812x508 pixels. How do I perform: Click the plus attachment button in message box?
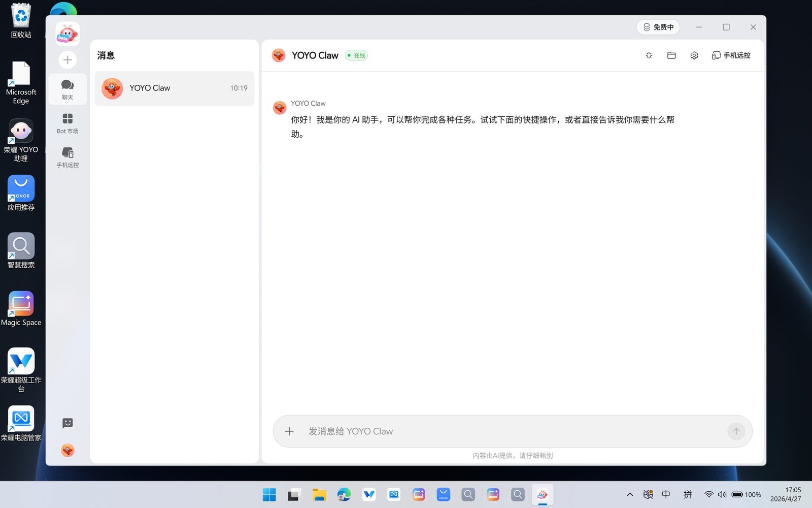pyautogui.click(x=289, y=431)
